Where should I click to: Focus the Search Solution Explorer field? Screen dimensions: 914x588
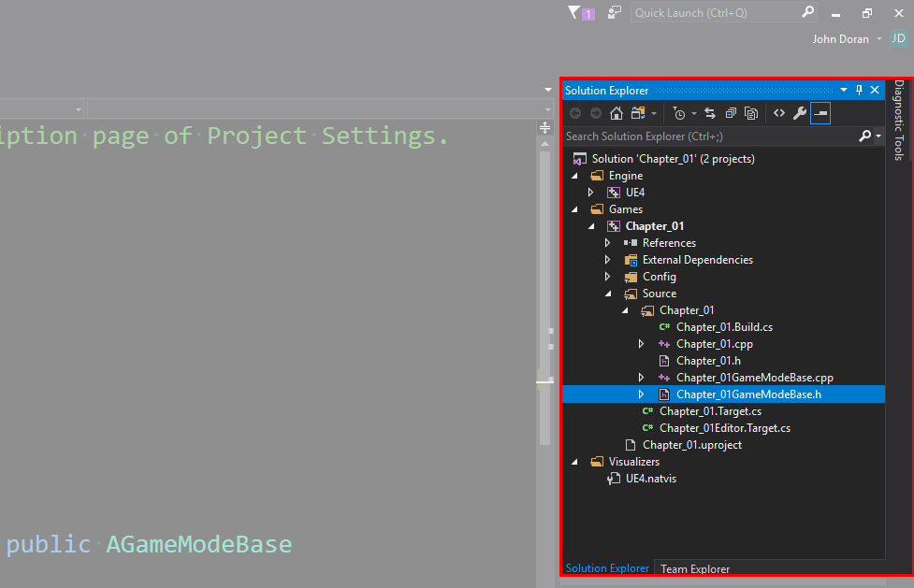(x=710, y=136)
